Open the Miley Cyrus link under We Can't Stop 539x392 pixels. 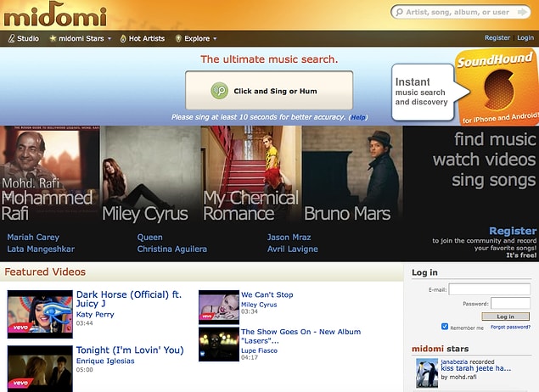coord(259,305)
